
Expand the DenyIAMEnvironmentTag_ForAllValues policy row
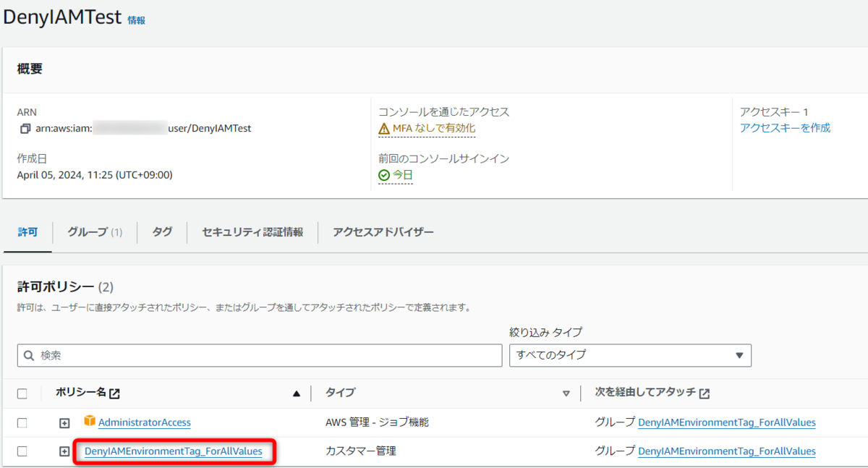[64, 451]
